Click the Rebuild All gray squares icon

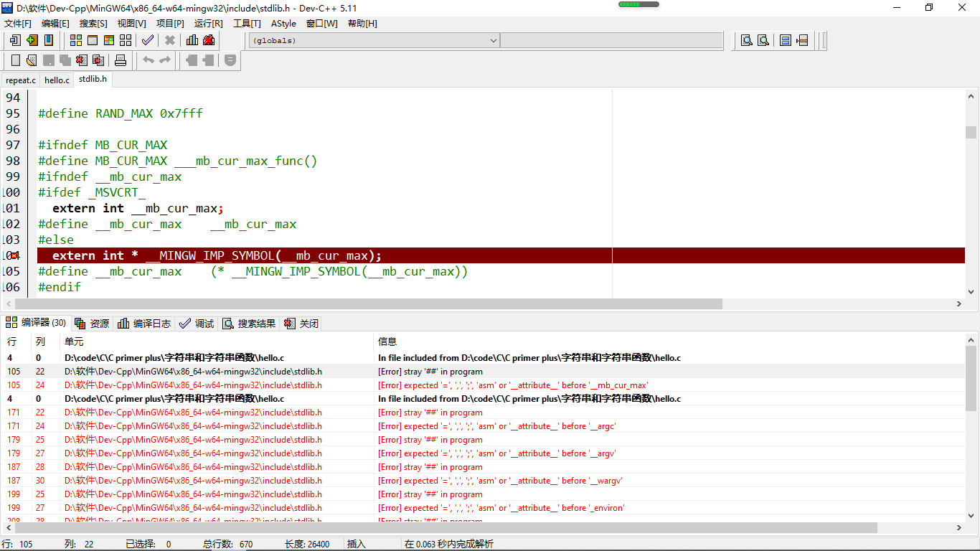[126, 40]
